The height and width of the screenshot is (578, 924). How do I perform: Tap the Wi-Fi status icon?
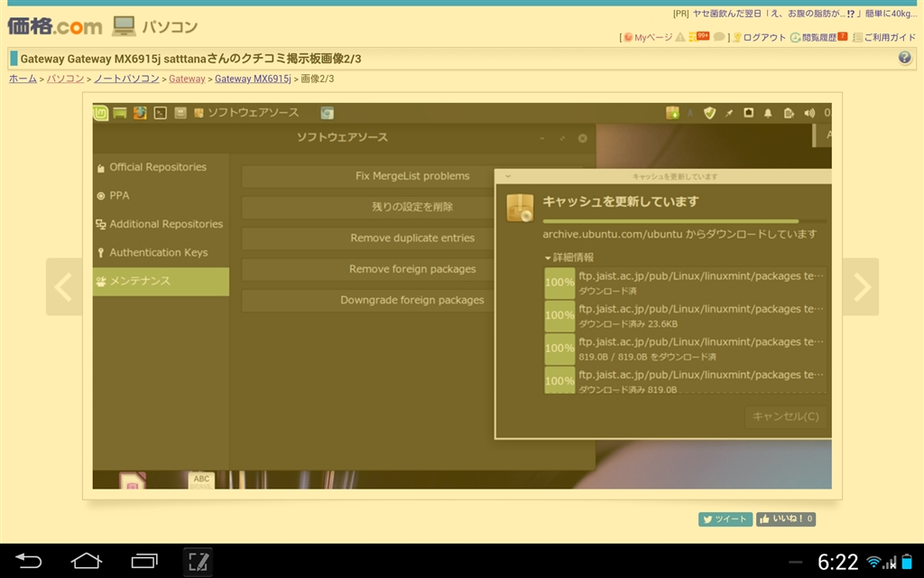coord(874,562)
